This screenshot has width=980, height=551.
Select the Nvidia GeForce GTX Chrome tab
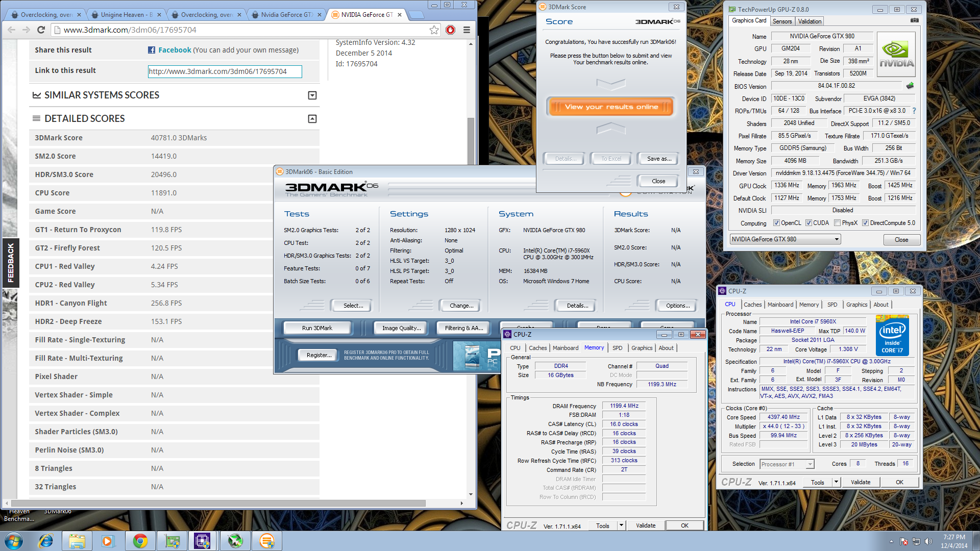point(286,15)
